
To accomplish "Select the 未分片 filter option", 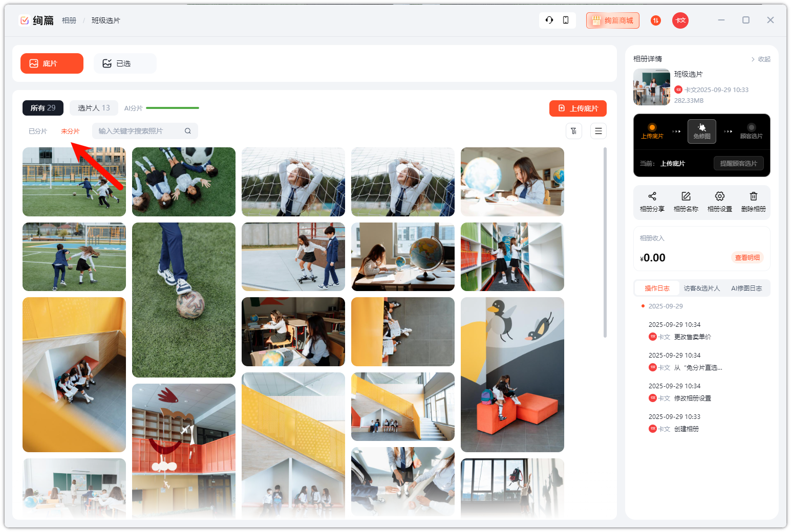I will coord(70,131).
